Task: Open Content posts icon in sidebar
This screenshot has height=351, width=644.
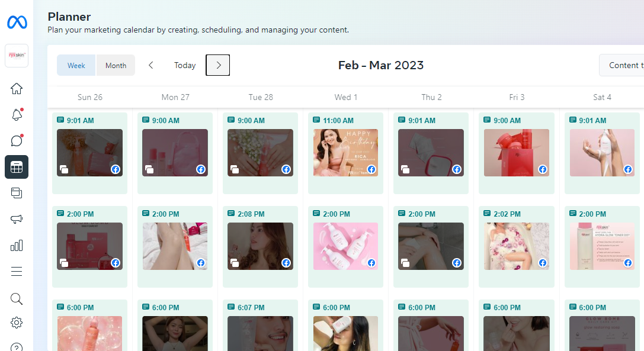Action: coord(17,193)
